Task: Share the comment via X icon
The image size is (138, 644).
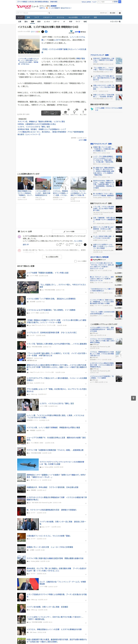Action: [85, 245]
